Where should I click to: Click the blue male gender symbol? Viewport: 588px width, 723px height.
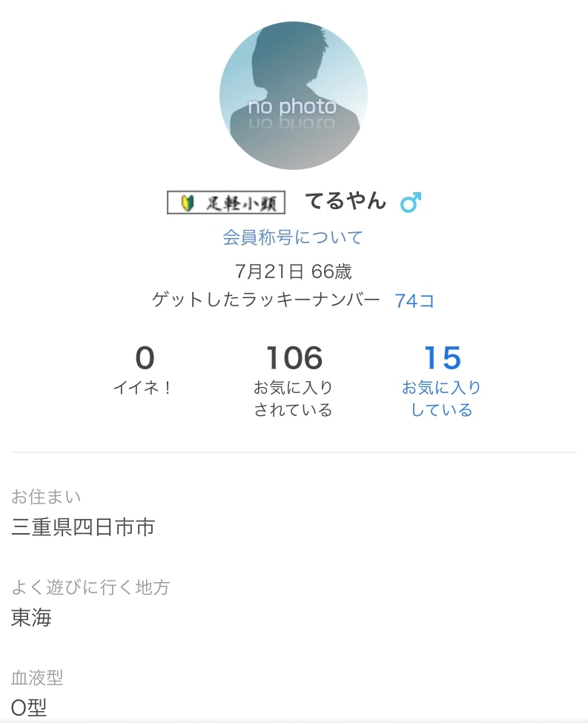point(410,202)
